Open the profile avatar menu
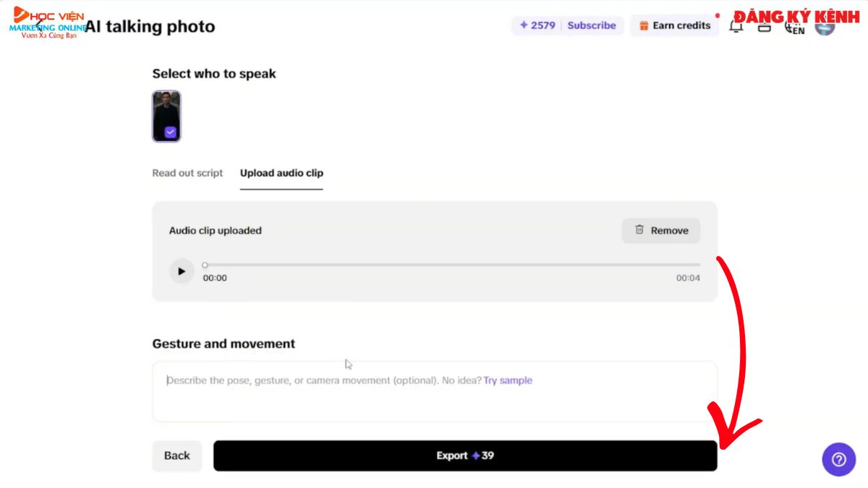The width and height of the screenshot is (868, 488). 825,26
